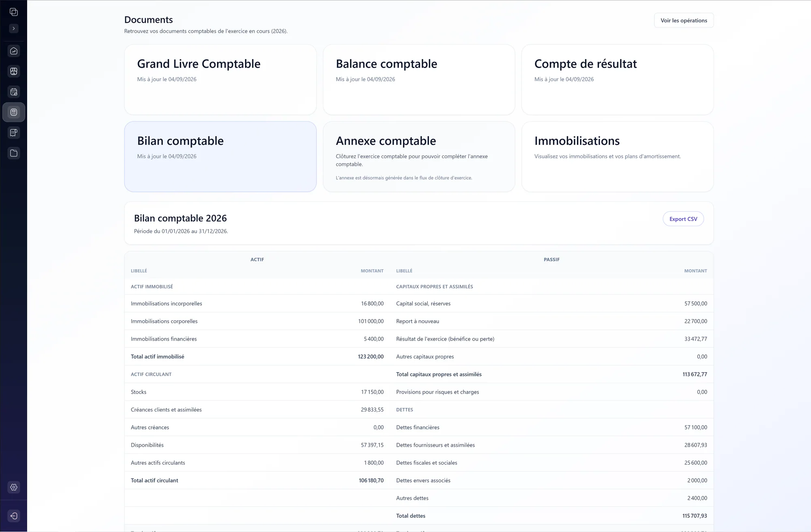
Task: Open the Compte de résultat card
Action: point(618,79)
